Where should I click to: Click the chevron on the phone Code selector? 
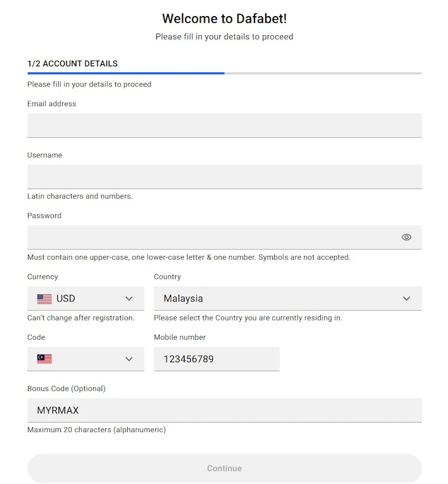(x=129, y=359)
